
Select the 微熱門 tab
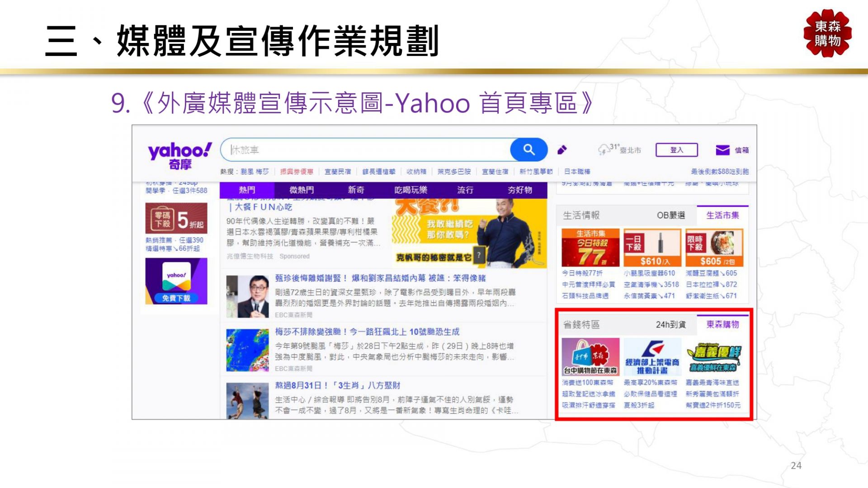[302, 190]
